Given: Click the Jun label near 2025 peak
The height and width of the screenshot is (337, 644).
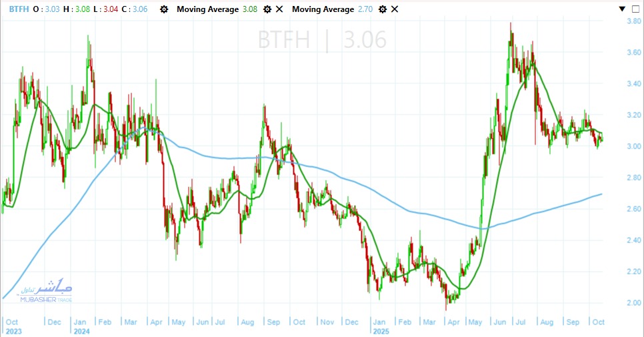Looking at the screenshot, I should pos(499,322).
